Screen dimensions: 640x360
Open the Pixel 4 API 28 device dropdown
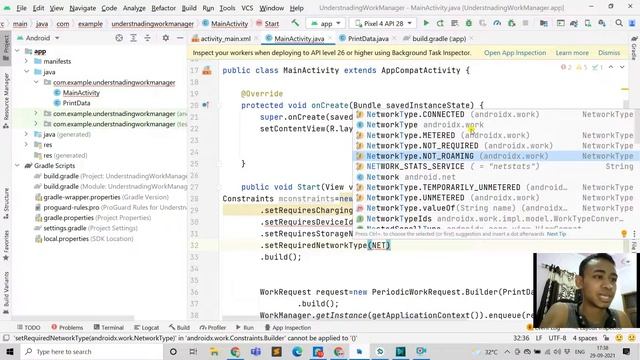pos(383,24)
